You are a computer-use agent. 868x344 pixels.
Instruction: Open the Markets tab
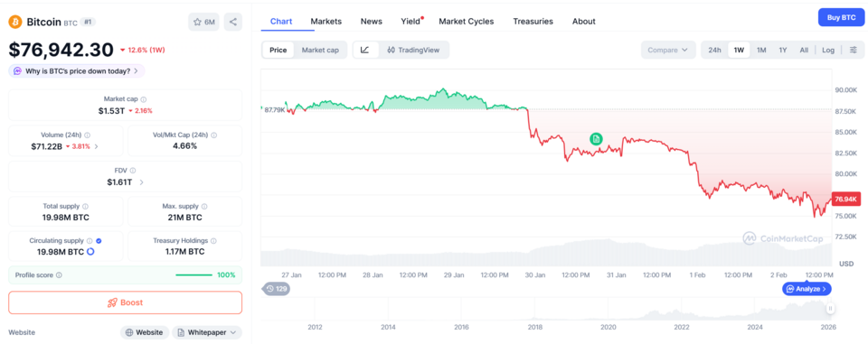(326, 21)
